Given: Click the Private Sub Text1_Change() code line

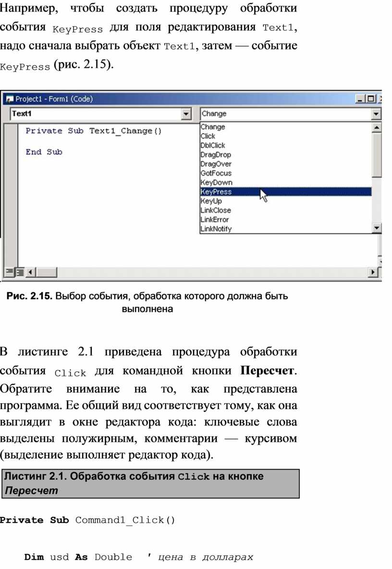Looking at the screenshot, I should pos(94,131).
